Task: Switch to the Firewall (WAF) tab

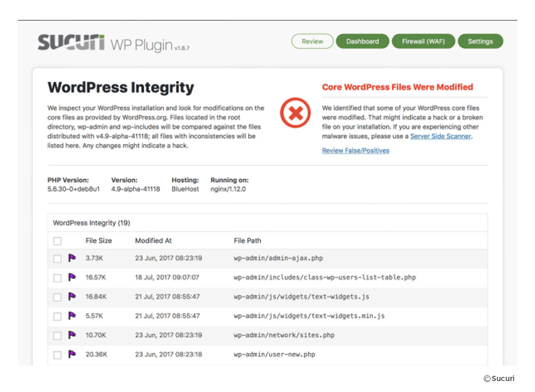Action: click(423, 42)
